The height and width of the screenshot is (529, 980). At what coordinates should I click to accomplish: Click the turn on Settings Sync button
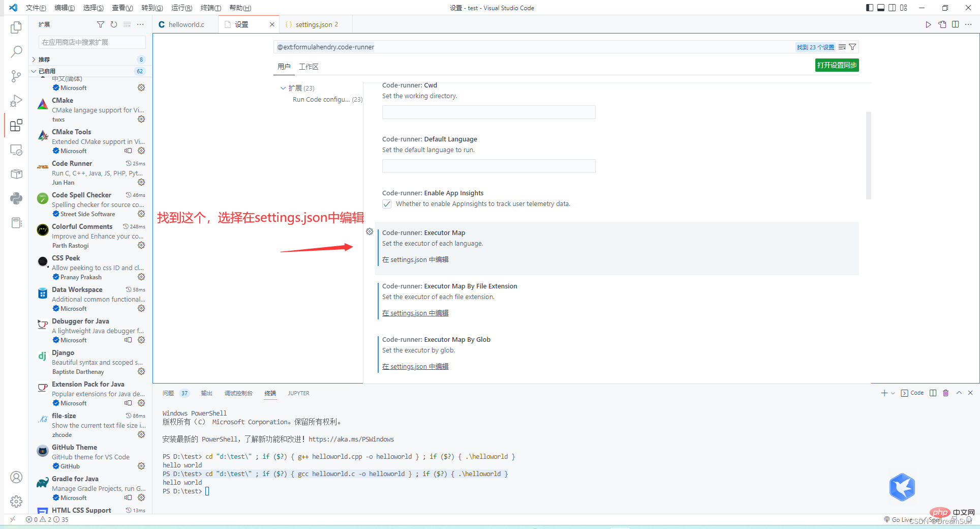pos(837,65)
